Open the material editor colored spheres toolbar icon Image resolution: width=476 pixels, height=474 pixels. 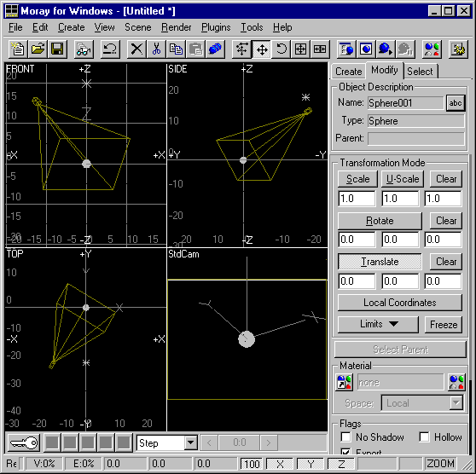pyautogui.click(x=432, y=49)
